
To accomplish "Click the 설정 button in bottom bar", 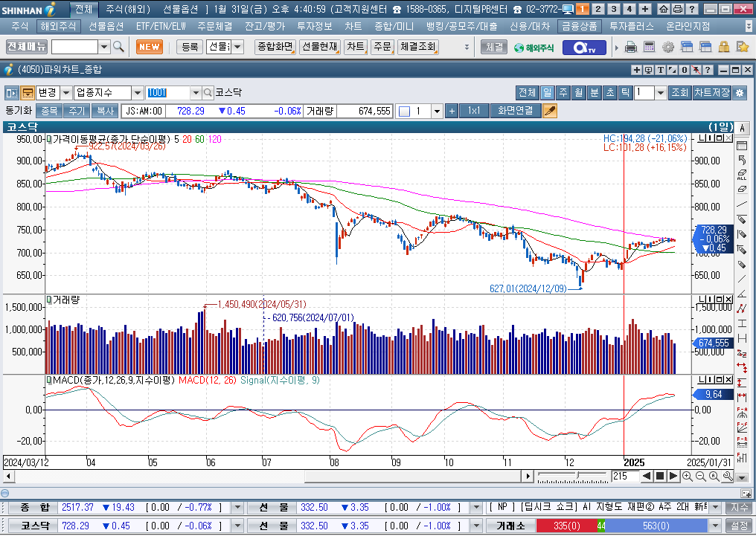I will click(738, 526).
